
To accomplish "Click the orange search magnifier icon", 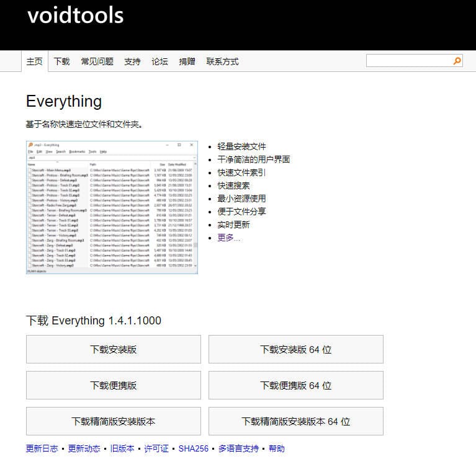I will click(x=457, y=61).
